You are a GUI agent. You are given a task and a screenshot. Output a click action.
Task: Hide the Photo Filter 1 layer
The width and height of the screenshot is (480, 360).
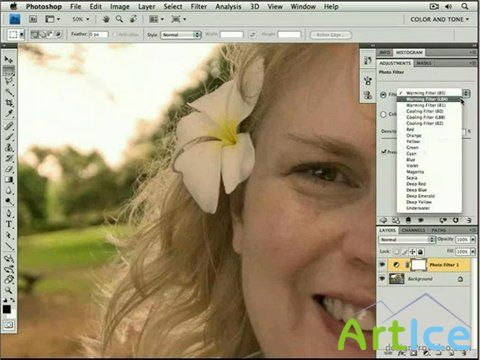pos(382,265)
